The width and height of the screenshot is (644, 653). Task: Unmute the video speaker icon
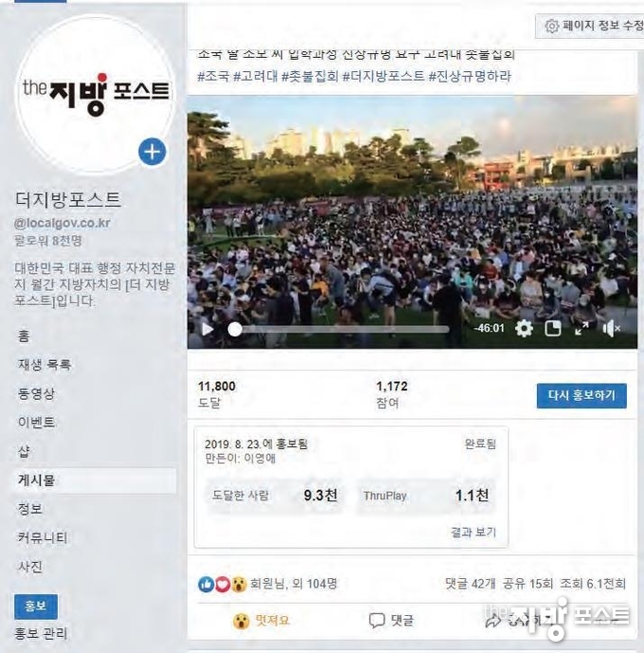tap(611, 329)
